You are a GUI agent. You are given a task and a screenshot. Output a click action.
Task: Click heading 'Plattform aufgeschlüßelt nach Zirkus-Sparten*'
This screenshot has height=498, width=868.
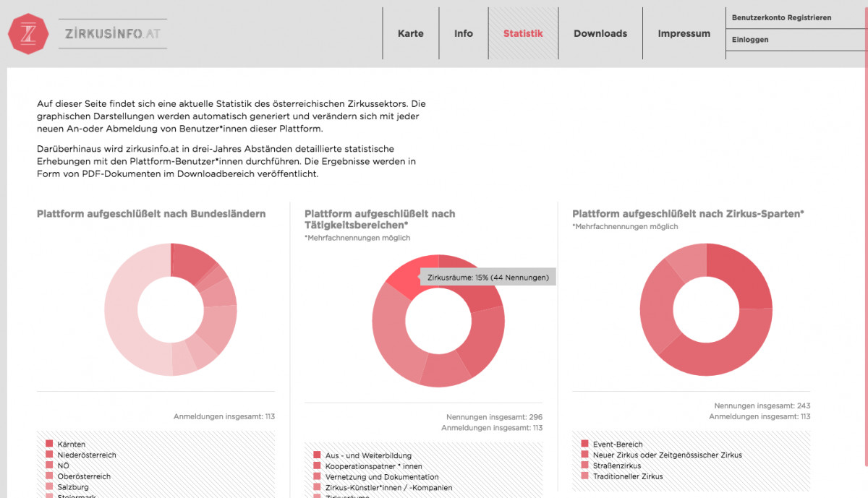[x=689, y=214]
